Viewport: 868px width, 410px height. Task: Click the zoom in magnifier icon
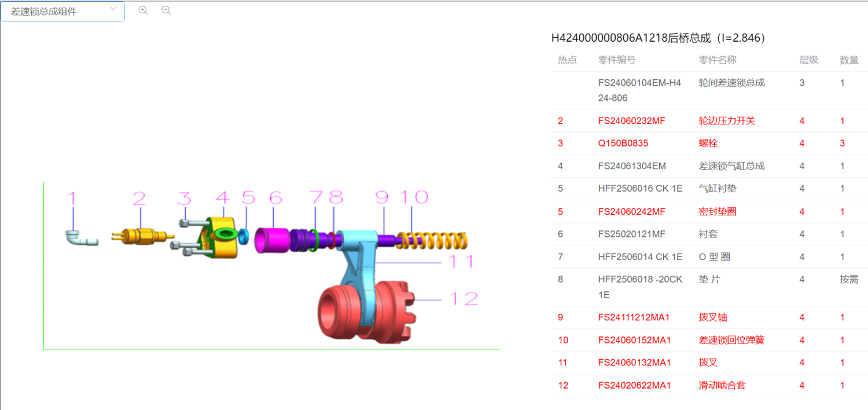pos(144,10)
